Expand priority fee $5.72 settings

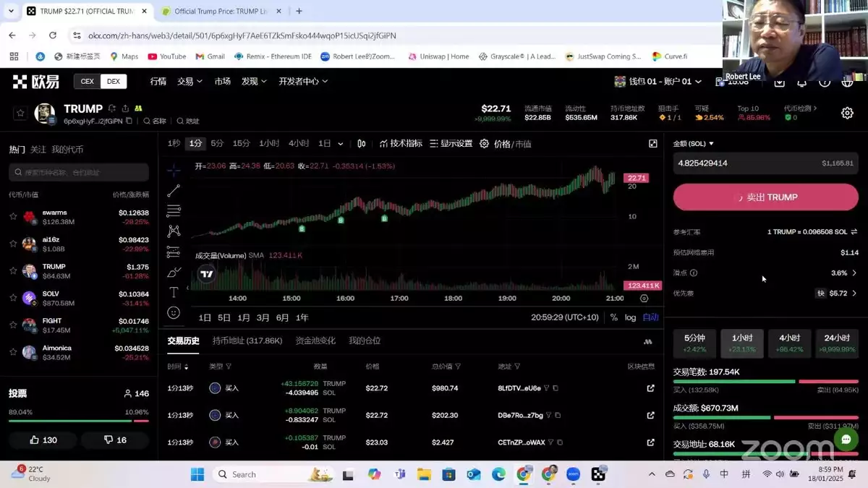tap(837, 294)
